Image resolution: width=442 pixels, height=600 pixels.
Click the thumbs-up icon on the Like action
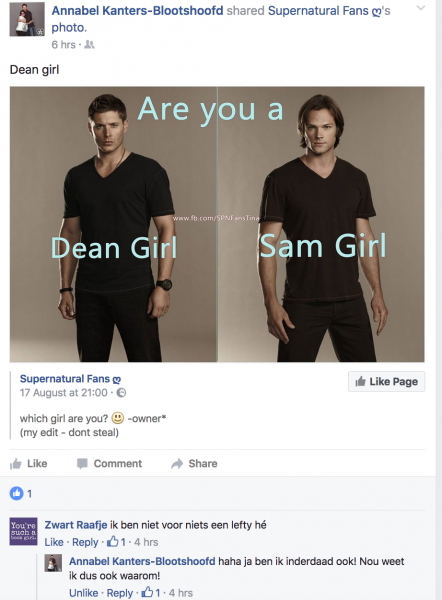point(16,464)
